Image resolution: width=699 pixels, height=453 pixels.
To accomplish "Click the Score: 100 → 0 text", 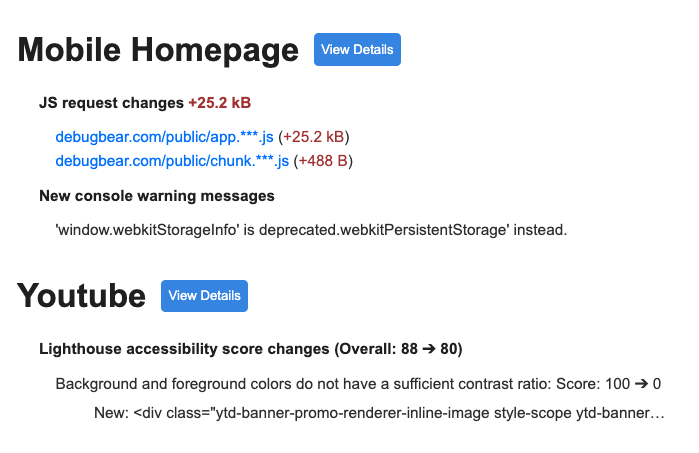I will tap(609, 384).
